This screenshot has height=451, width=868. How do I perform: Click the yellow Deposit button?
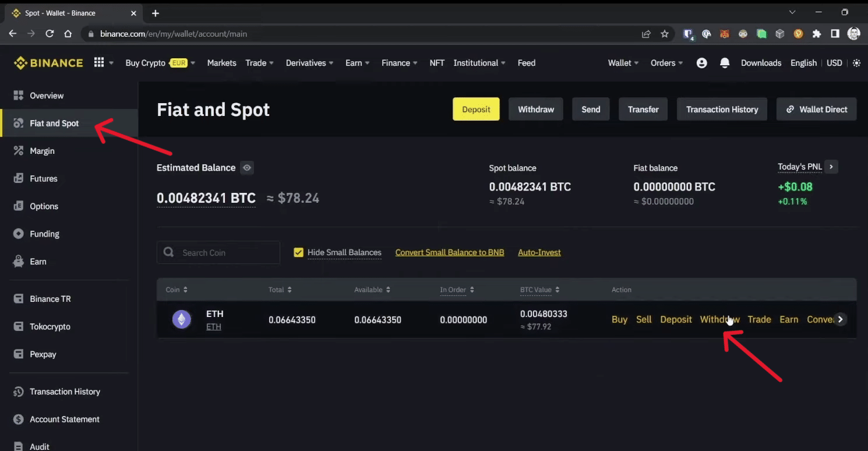476,109
